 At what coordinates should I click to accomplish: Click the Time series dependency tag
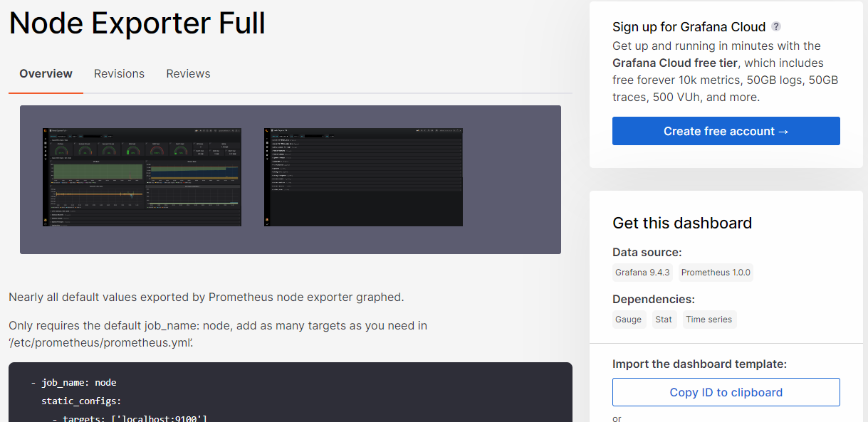708,320
